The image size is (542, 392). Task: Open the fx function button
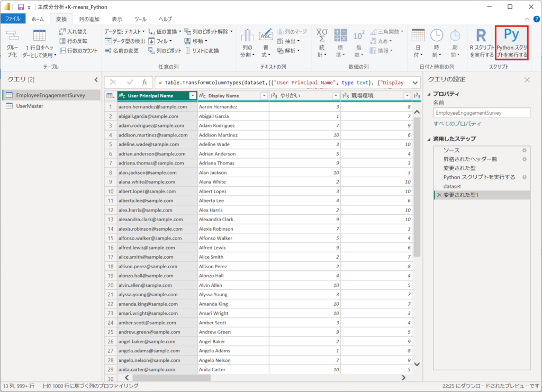pos(145,82)
